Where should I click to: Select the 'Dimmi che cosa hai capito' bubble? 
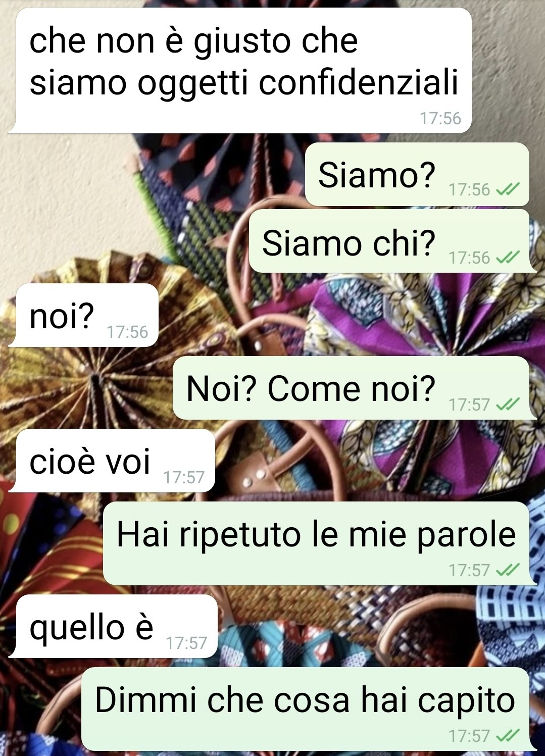click(309, 709)
